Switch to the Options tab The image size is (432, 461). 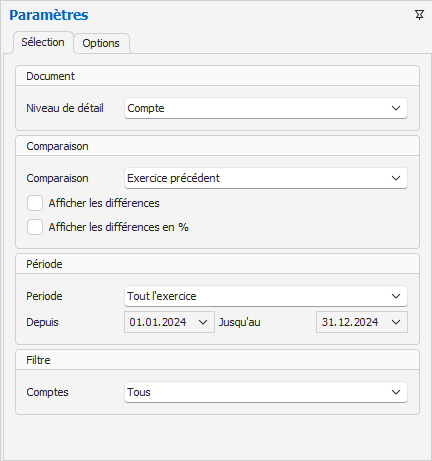point(101,43)
